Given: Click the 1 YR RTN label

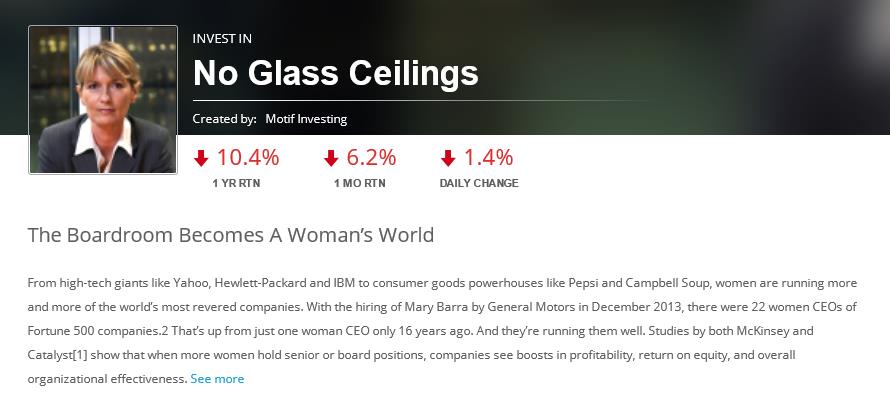Looking at the screenshot, I should point(236,183).
